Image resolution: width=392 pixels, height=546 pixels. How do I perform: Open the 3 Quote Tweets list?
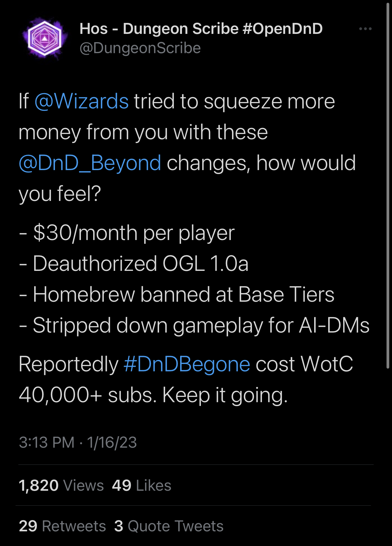click(169, 526)
